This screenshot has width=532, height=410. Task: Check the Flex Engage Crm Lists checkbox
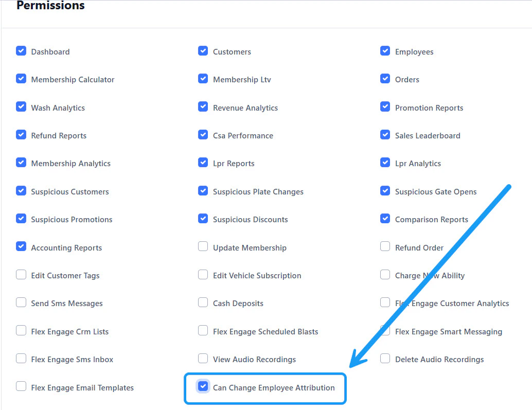pos(21,331)
